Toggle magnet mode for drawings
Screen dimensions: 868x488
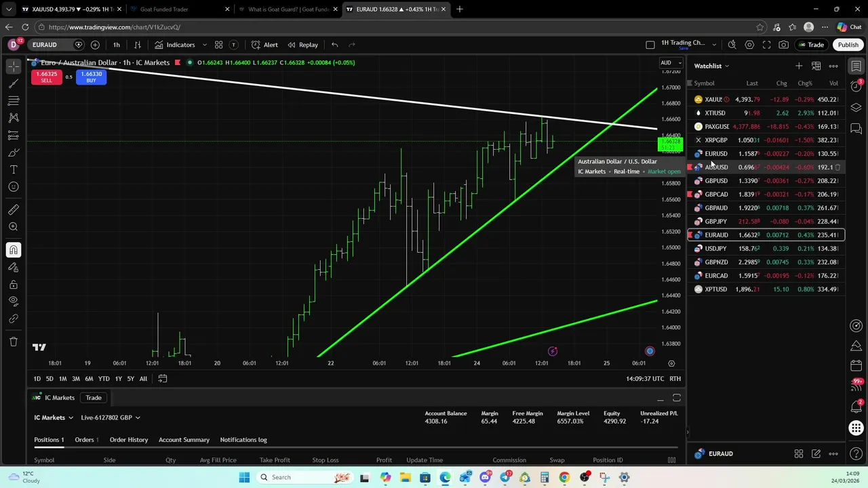tap(14, 250)
